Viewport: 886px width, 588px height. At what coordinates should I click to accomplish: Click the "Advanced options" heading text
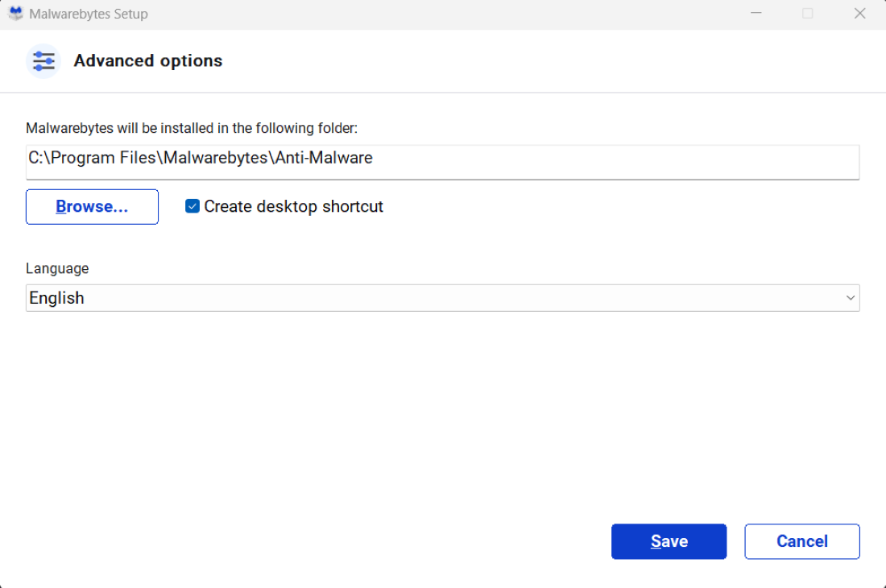(x=148, y=61)
